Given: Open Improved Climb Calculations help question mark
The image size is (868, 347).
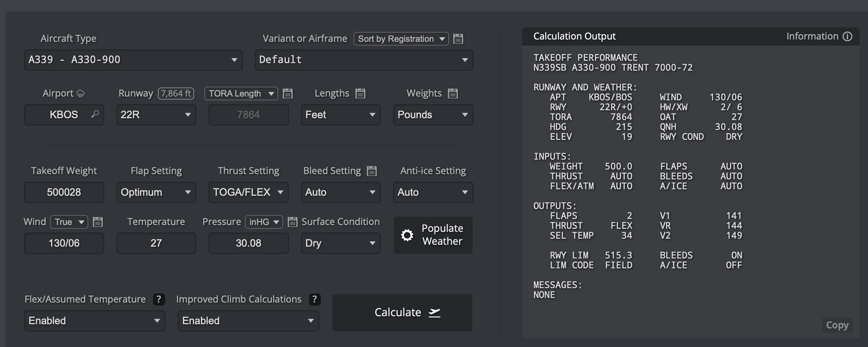Looking at the screenshot, I should pos(314,299).
